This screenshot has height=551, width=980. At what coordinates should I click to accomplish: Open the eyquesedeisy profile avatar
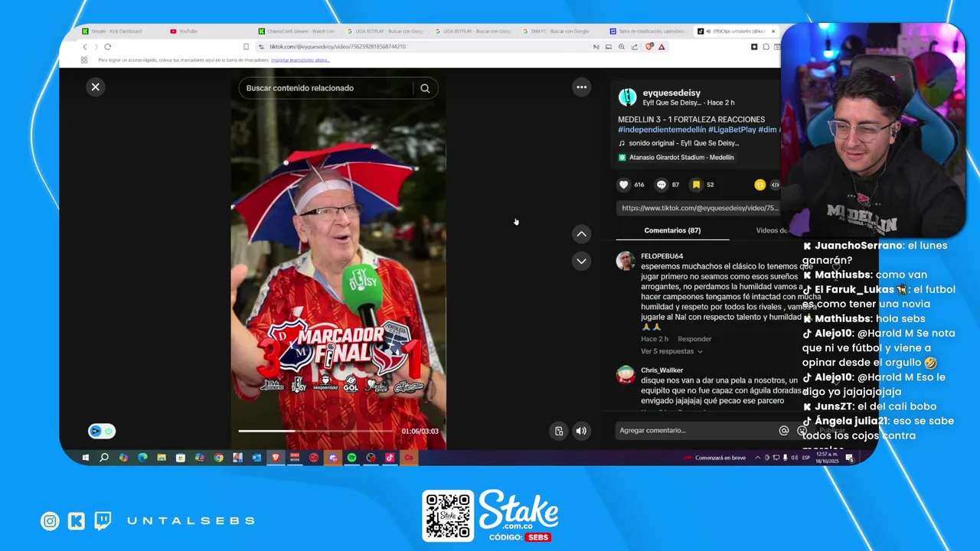627,97
